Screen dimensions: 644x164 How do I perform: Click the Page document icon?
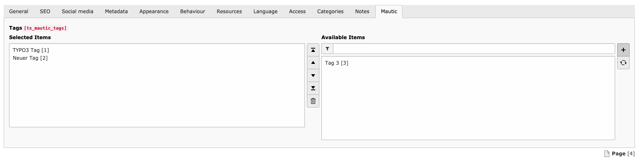pos(607,154)
